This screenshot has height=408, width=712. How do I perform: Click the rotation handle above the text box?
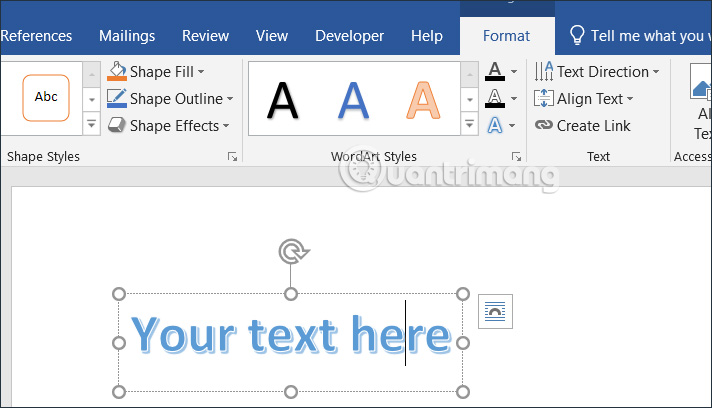[x=293, y=251]
